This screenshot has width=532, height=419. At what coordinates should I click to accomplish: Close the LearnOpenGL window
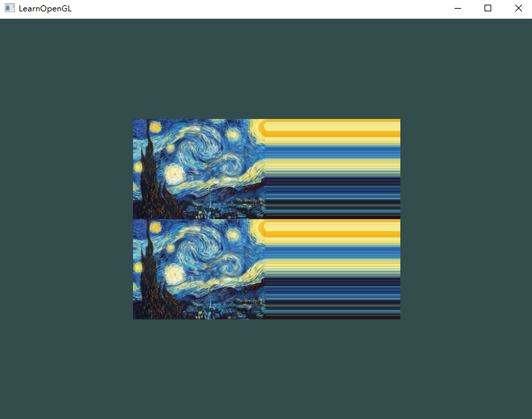tap(518, 8)
